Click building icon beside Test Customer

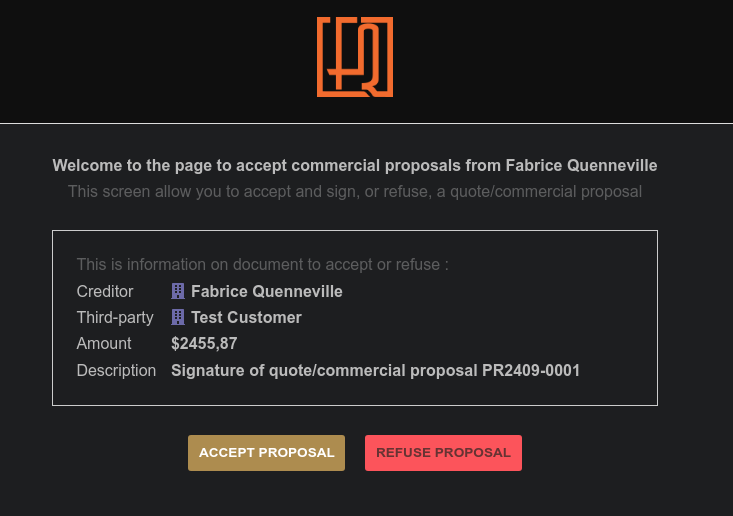[178, 317]
